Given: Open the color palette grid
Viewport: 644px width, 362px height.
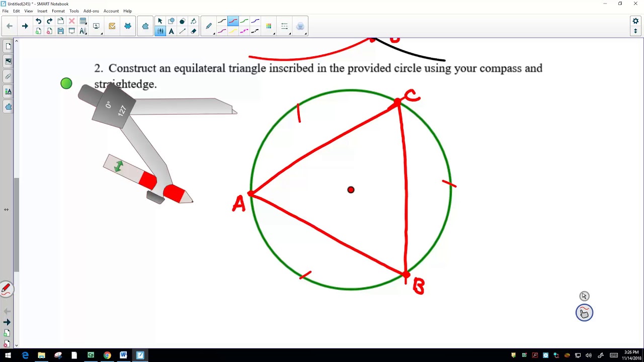Looking at the screenshot, I should coord(269,26).
